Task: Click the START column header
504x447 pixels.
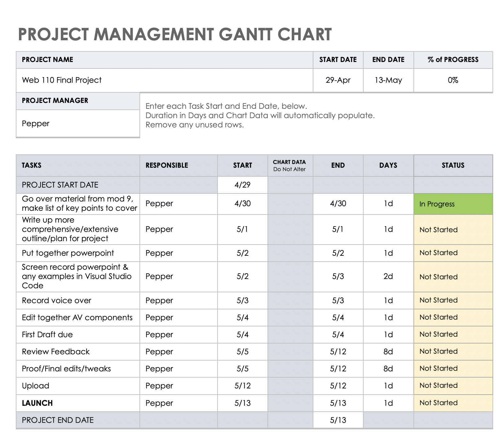Action: (x=243, y=166)
